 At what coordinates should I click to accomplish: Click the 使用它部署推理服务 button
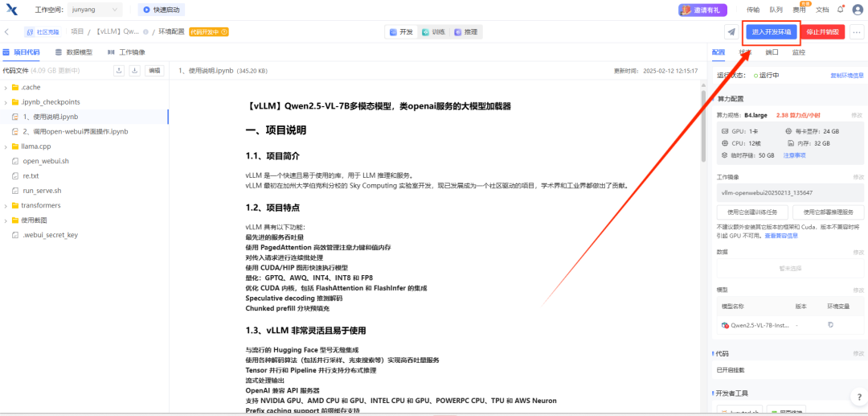[829, 212]
